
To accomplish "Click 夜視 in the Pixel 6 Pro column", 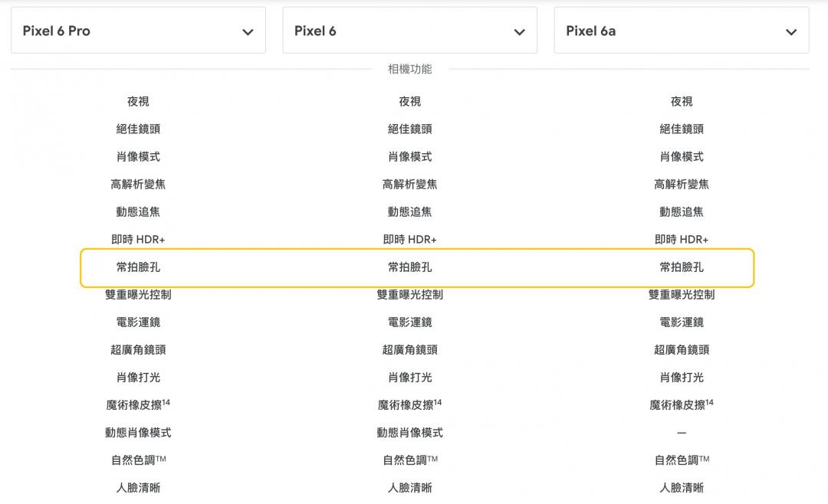I will [x=138, y=101].
